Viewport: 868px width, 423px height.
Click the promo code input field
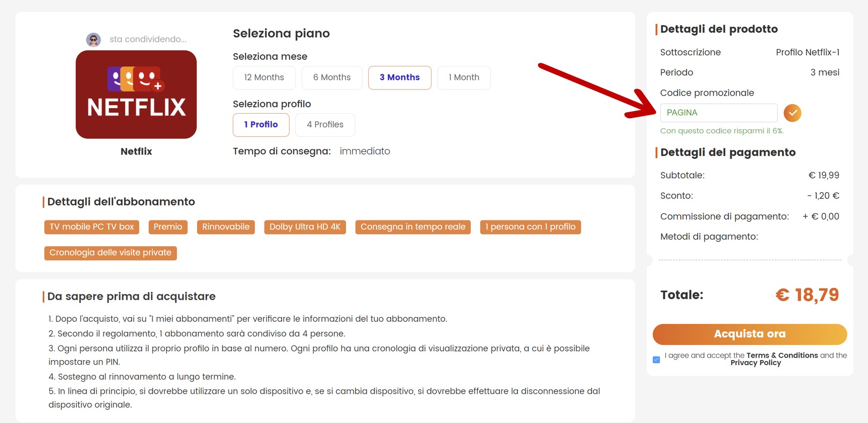point(718,113)
